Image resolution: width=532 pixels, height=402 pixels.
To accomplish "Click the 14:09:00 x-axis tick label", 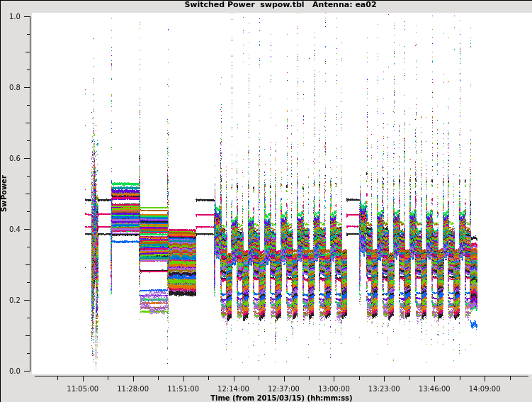I will click(x=485, y=389).
